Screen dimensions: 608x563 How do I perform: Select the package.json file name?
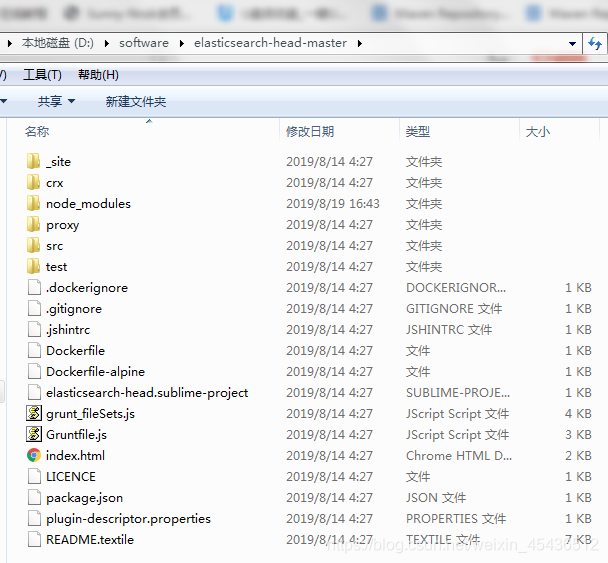click(84, 497)
